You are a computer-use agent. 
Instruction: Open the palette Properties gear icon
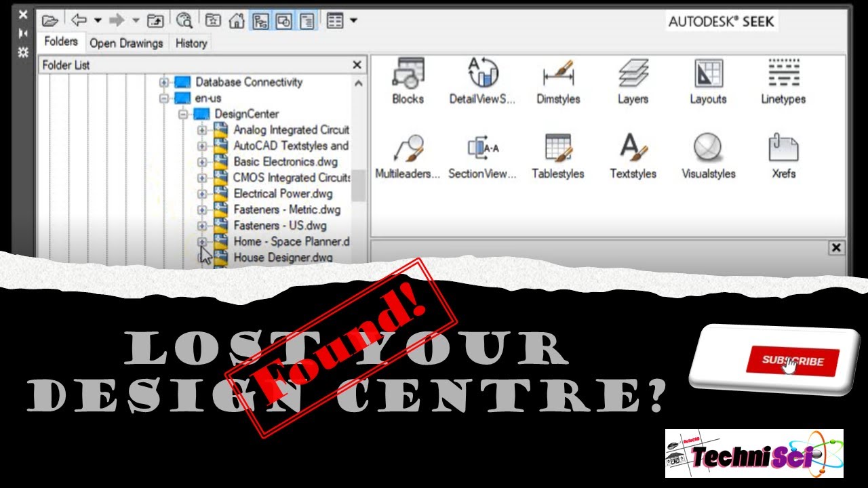(x=23, y=52)
